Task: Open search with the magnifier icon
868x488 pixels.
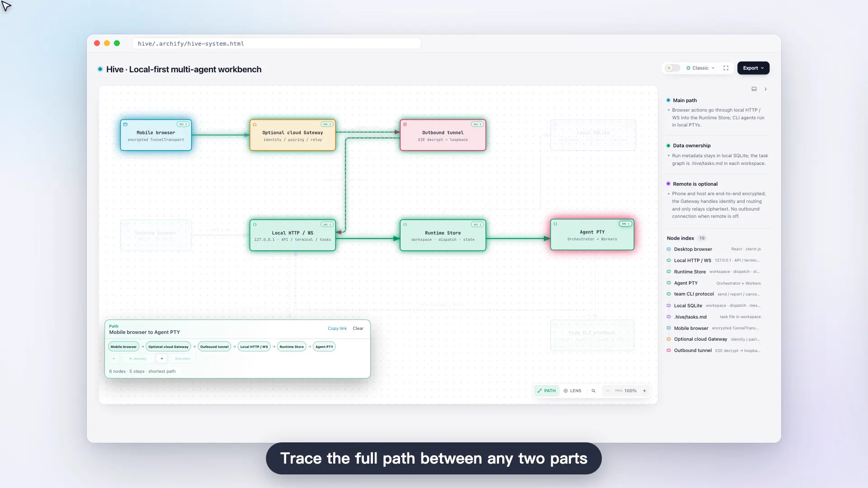Action: (x=593, y=390)
